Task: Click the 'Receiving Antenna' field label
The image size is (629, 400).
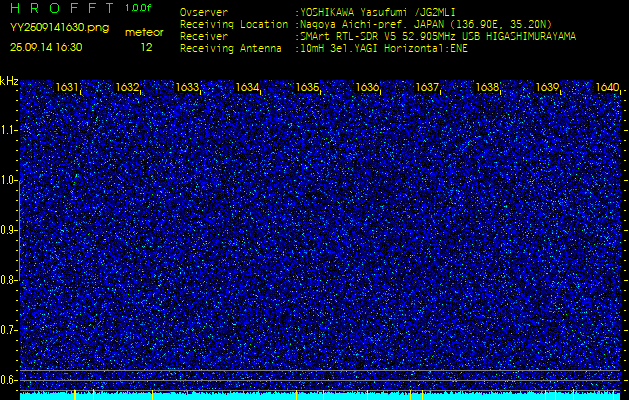Action: [x=231, y=49]
